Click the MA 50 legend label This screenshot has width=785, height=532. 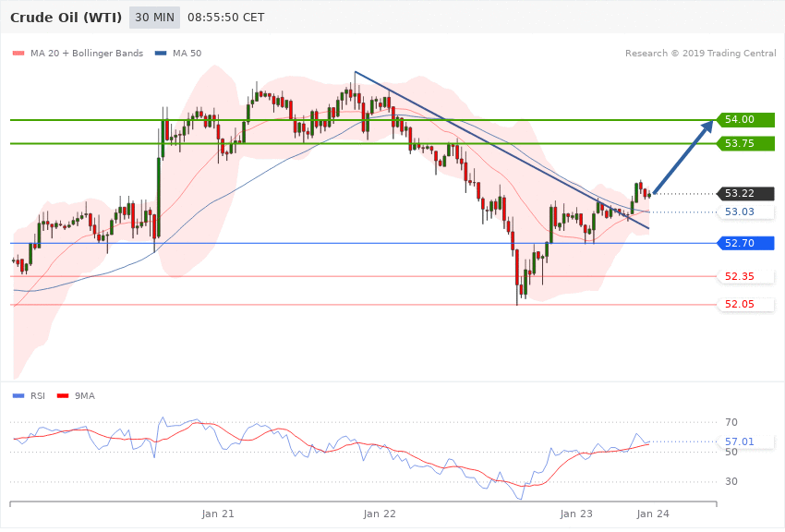tap(187, 53)
